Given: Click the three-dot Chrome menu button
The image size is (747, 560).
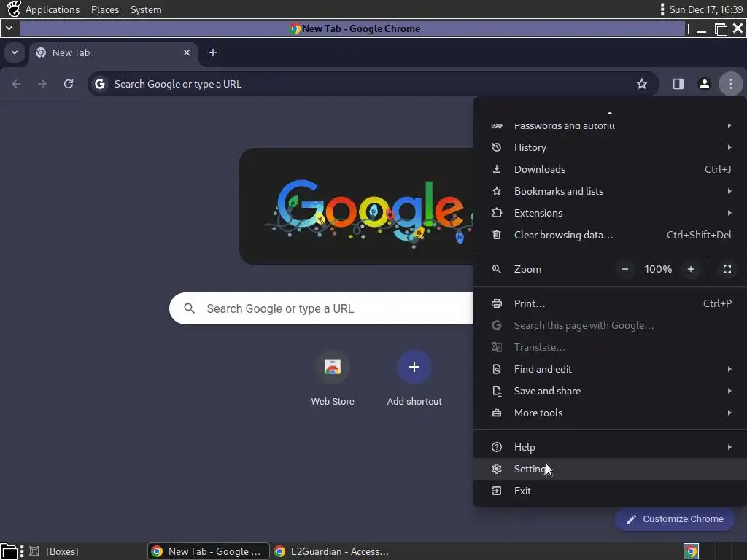Looking at the screenshot, I should [731, 84].
